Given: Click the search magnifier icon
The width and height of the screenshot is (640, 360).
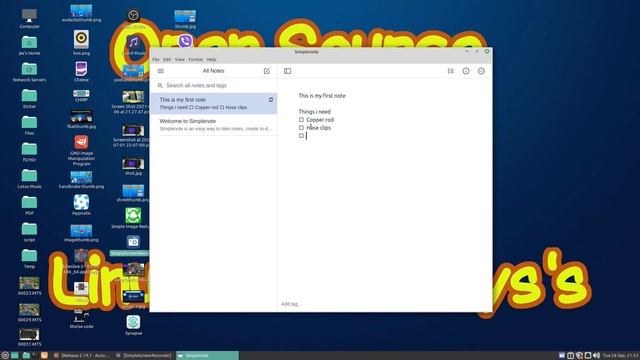Looking at the screenshot, I should click(x=160, y=86).
